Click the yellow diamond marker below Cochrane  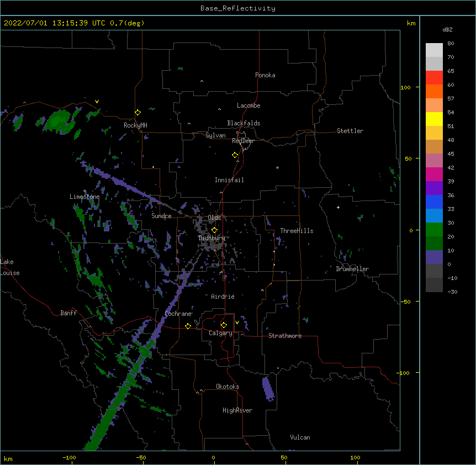coord(188,326)
